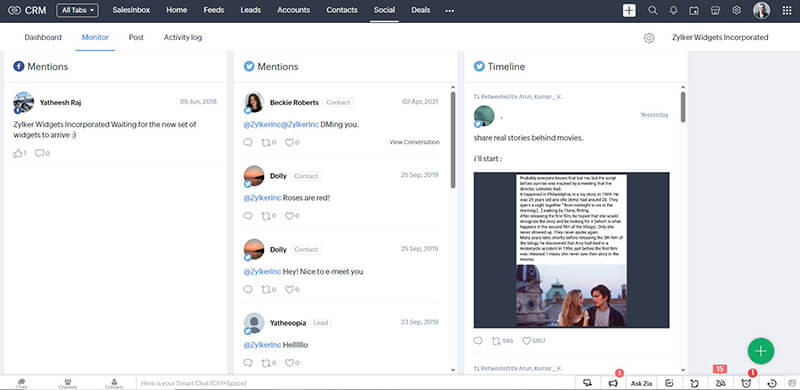Open recent items history icon
Image resolution: width=800 pixels, height=390 pixels.
click(772, 383)
